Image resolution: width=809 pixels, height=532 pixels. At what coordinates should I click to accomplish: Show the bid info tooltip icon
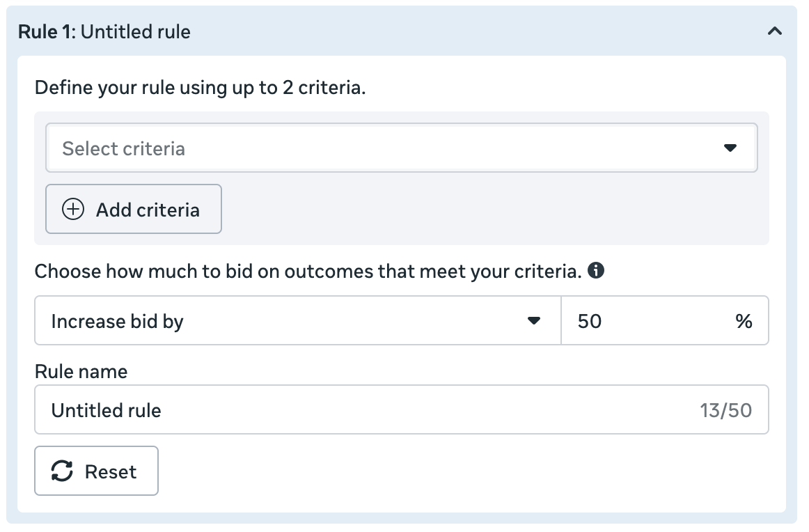pyautogui.click(x=595, y=271)
